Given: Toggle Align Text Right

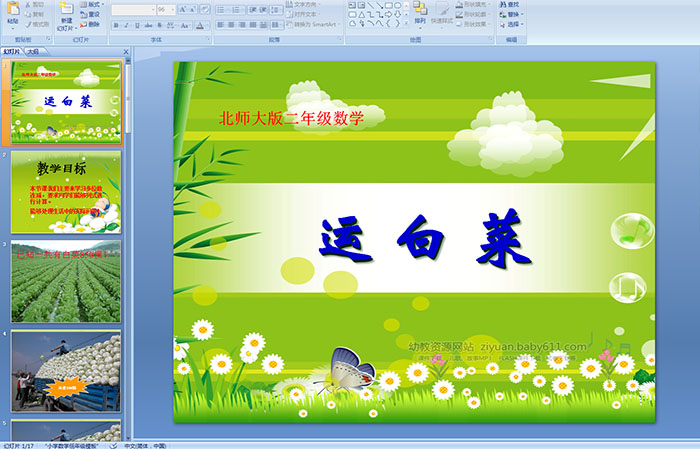Looking at the screenshot, I should point(242,25).
